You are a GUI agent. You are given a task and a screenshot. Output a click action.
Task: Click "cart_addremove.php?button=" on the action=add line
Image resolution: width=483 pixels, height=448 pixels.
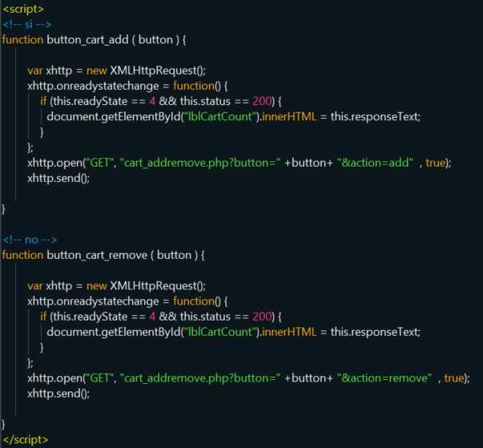pos(200,163)
